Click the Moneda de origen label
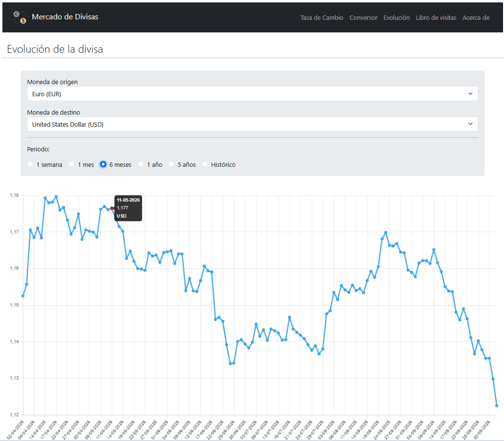 click(x=52, y=82)
